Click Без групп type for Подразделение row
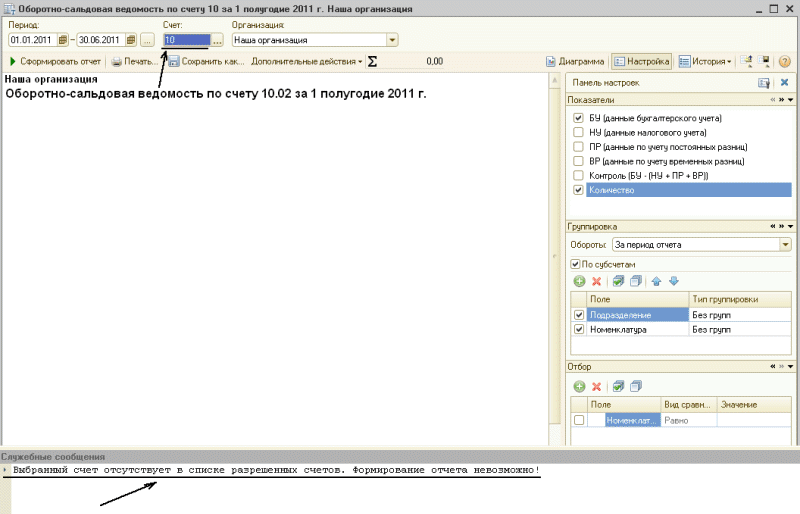Viewport: 800px width, 514px height. click(740, 315)
